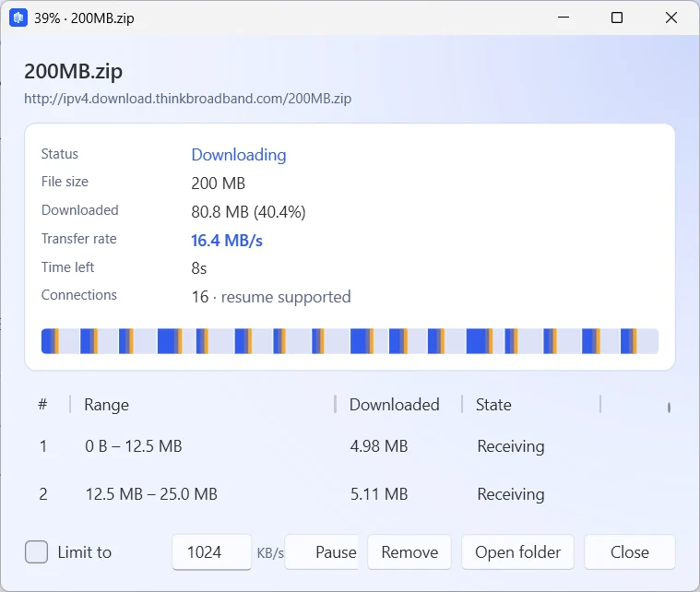
Task: Click the 16.4 MB/s transfer rate
Action: [x=227, y=240]
